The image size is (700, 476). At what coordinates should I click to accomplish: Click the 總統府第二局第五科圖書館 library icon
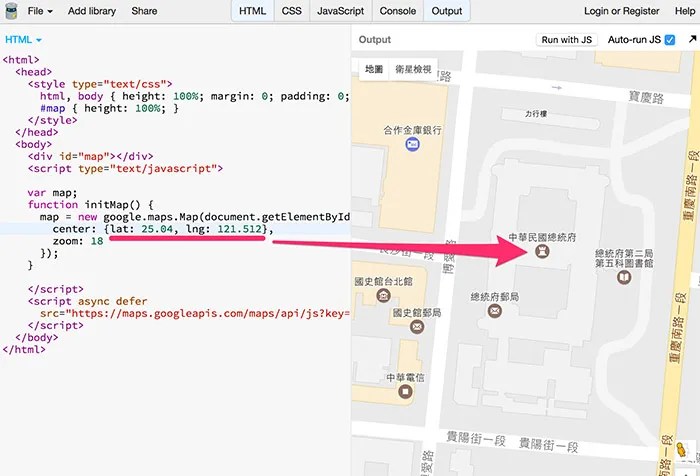pos(624,278)
